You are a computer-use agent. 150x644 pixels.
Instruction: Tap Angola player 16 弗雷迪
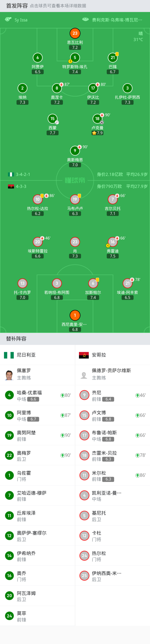(113, 242)
